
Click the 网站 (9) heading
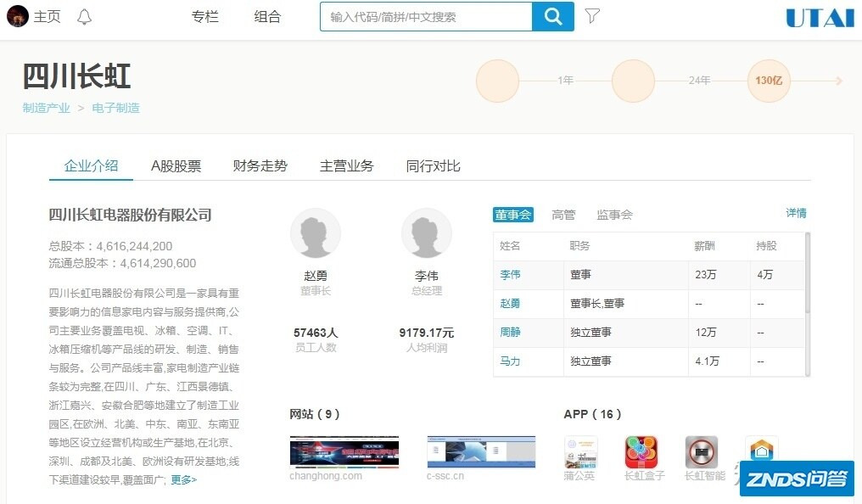tap(315, 414)
